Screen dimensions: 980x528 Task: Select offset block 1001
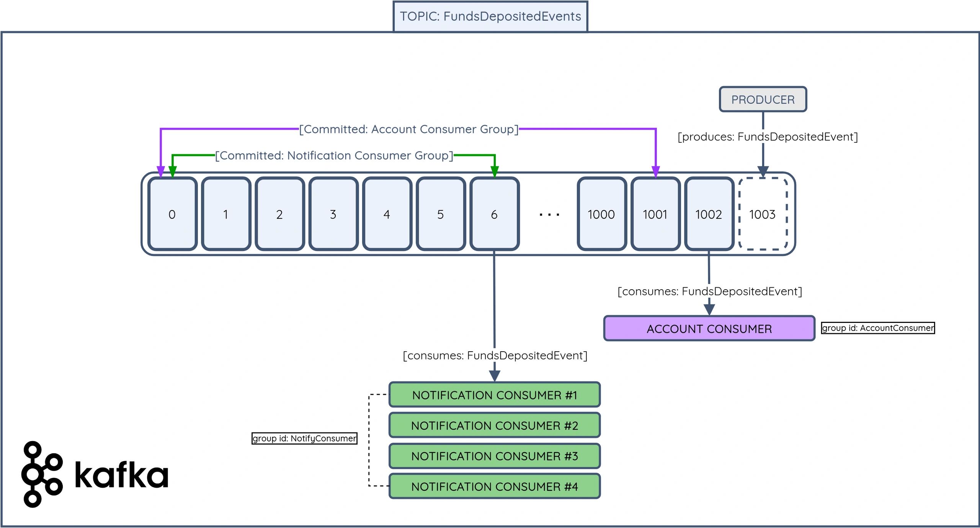pos(655,214)
